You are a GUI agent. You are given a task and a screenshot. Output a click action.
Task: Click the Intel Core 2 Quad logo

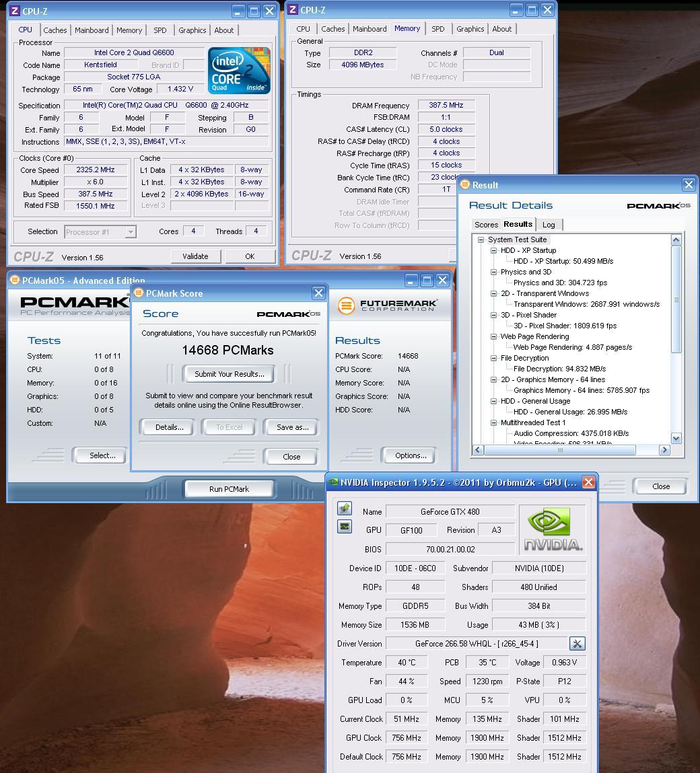239,71
